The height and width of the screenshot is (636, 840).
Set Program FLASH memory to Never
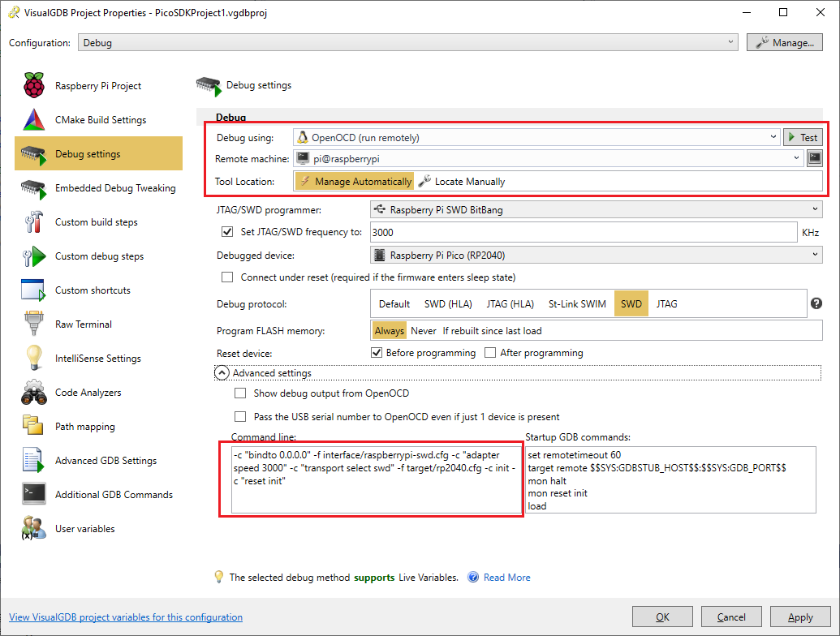click(x=423, y=331)
